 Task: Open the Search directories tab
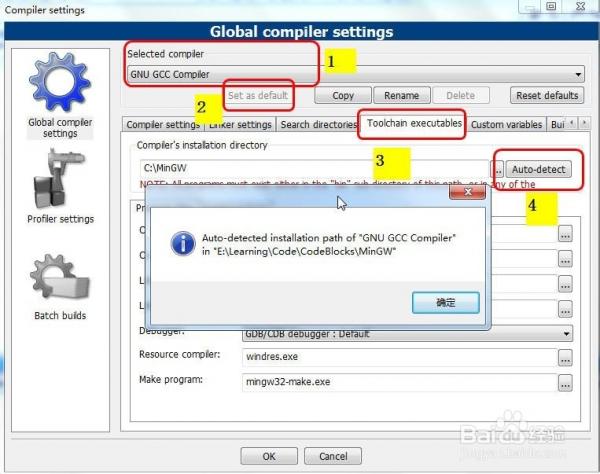(x=316, y=125)
